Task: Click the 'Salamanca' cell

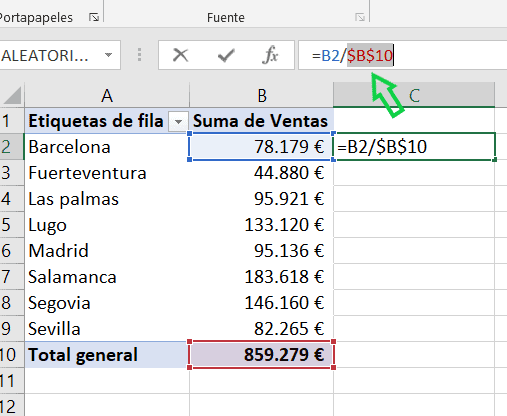Action: click(x=107, y=277)
